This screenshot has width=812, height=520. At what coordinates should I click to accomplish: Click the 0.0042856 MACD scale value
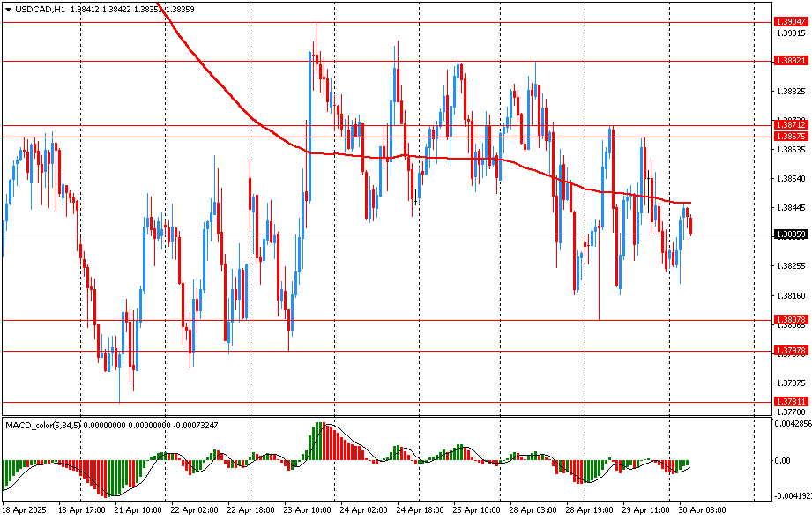[x=792, y=424]
